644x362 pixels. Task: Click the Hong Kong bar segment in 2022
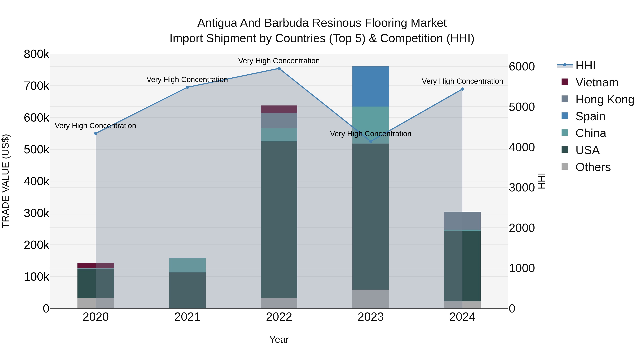coord(279,121)
